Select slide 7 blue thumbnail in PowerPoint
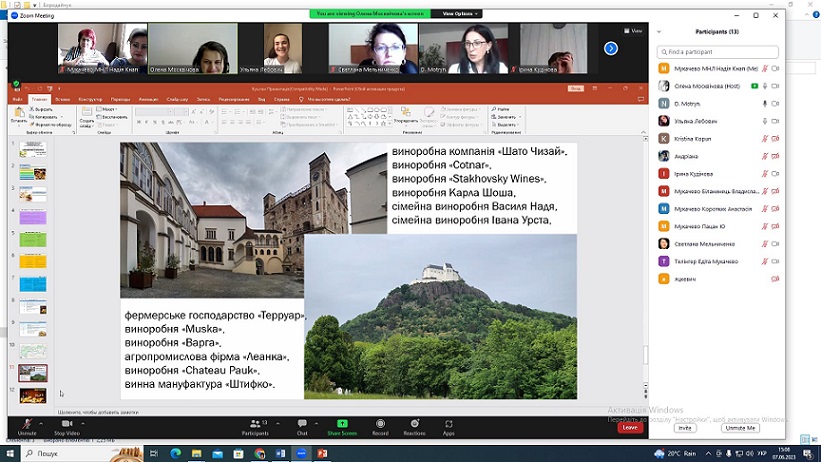This screenshot has height=462, width=821. click(x=33, y=284)
